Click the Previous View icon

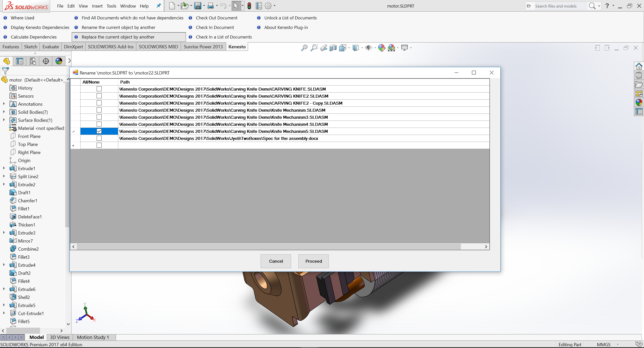(324, 48)
